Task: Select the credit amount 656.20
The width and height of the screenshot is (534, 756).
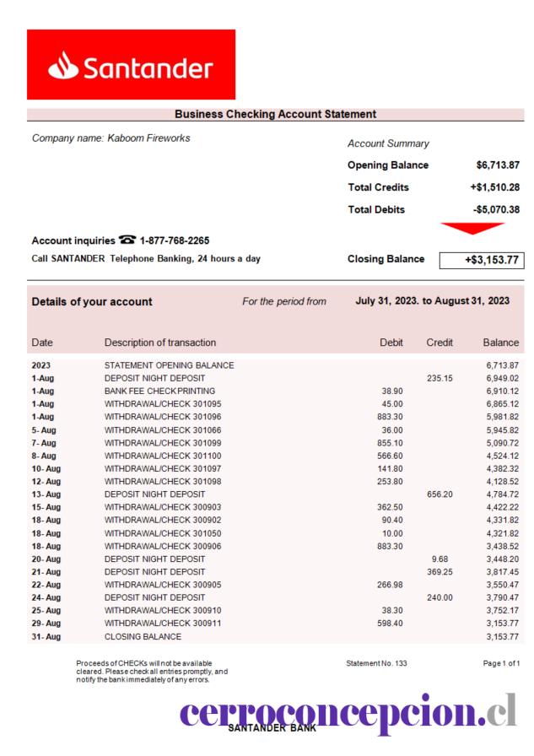Action: [440, 494]
